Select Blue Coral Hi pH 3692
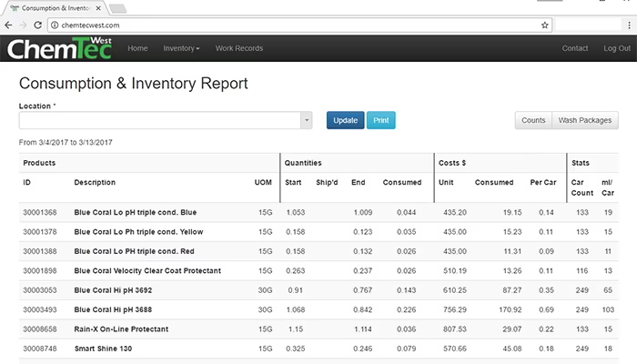The height and width of the screenshot is (364, 637). pos(113,290)
